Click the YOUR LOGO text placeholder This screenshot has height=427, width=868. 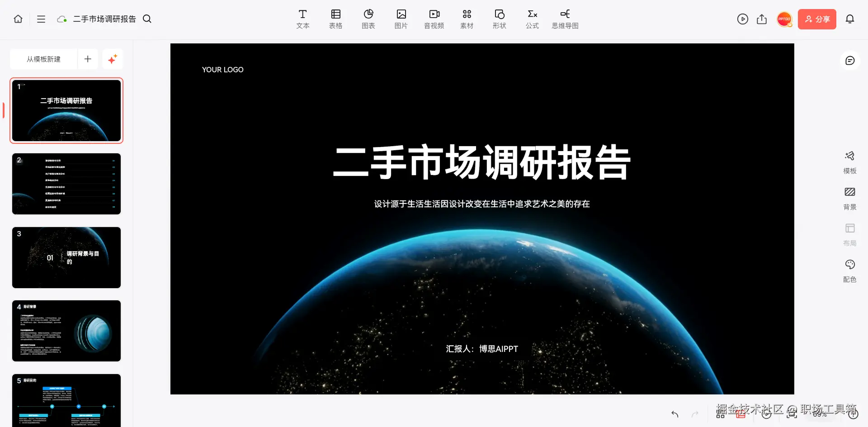point(222,70)
